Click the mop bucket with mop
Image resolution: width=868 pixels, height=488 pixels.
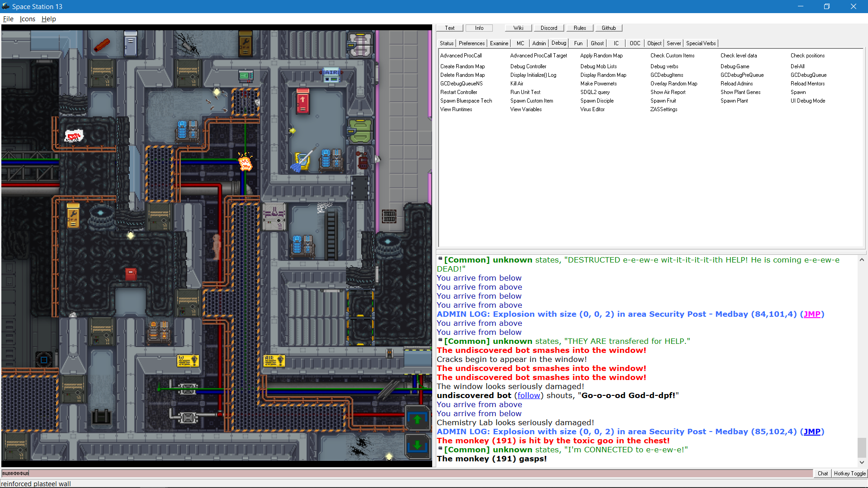tap(302, 161)
